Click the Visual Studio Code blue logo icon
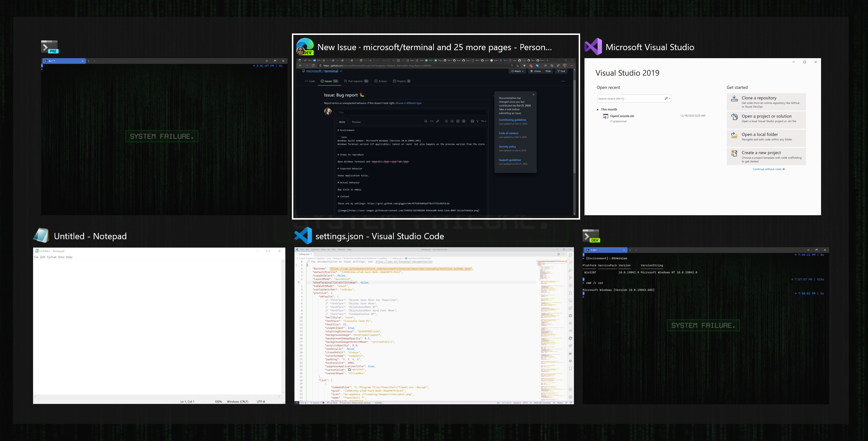Image resolution: width=868 pixels, height=441 pixels. [303, 236]
